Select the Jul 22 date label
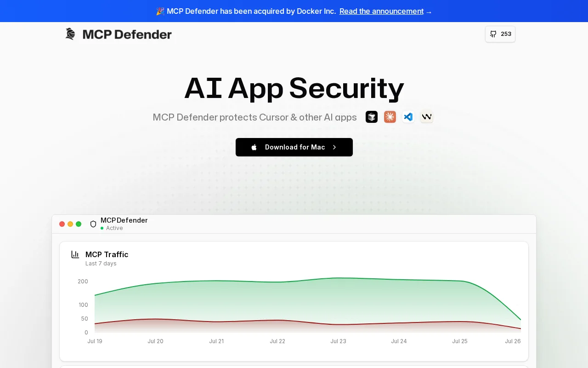Viewport: 588px width, 368px height. click(277, 341)
